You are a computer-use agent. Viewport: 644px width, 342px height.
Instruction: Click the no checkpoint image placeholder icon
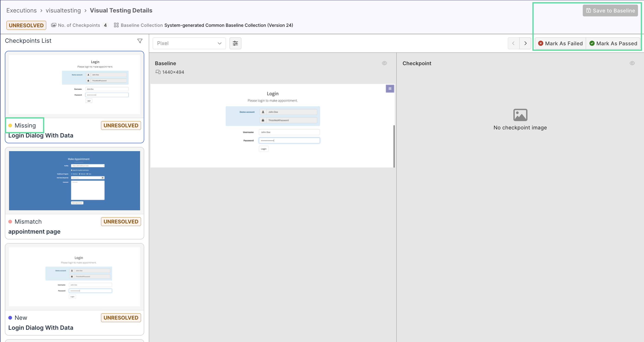(520, 115)
